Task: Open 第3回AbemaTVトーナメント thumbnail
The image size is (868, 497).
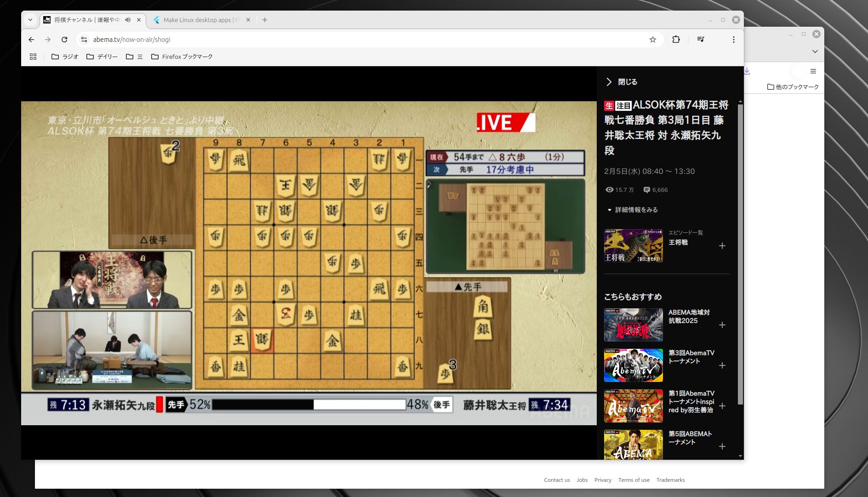Action: [x=634, y=365]
